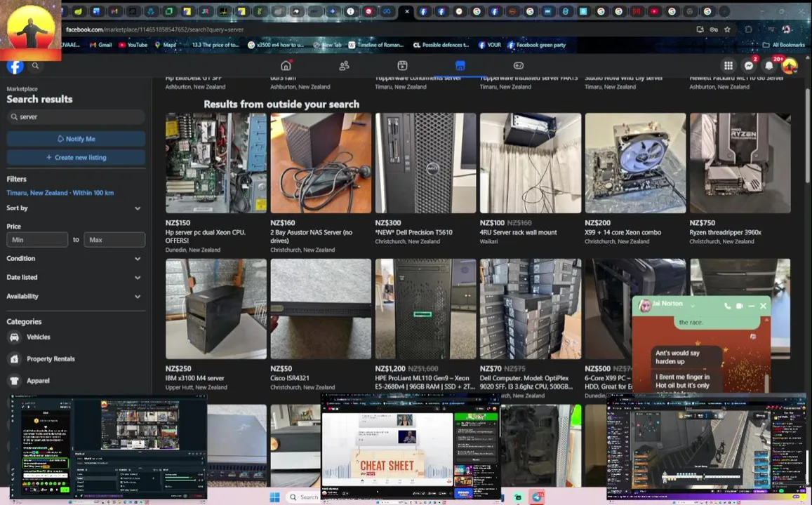Open the Hp server pc dual Xeon listing photo
Screen dimensions: 812x505
pyautogui.click(x=216, y=163)
